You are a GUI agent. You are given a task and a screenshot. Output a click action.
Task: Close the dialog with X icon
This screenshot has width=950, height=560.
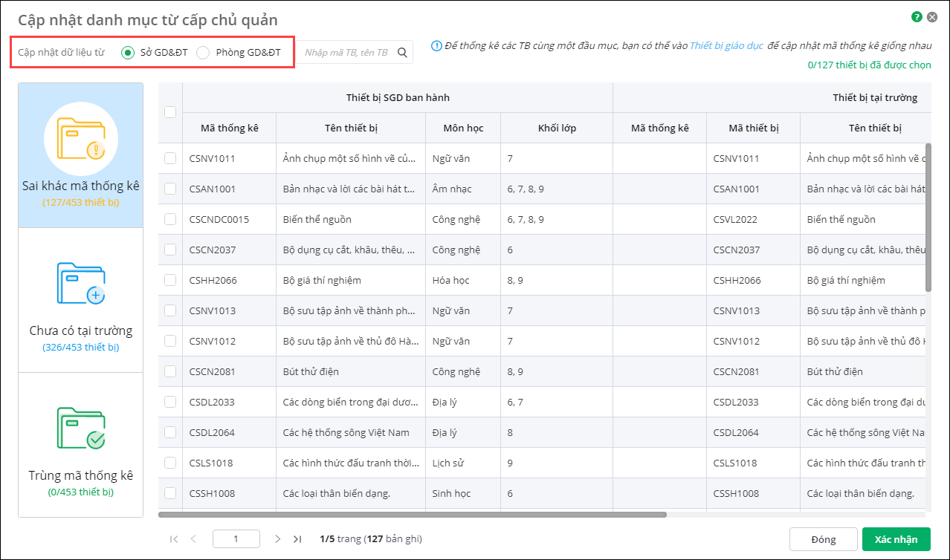tap(932, 16)
